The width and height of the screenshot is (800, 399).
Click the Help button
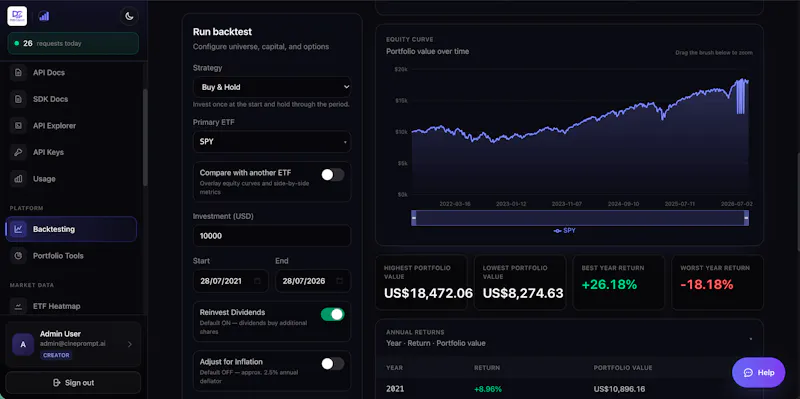[x=759, y=372]
